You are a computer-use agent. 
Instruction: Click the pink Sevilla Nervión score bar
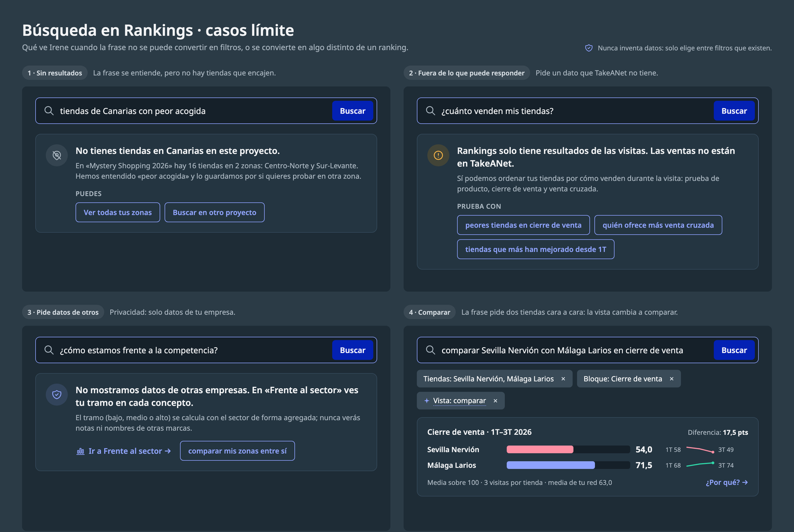click(x=540, y=450)
